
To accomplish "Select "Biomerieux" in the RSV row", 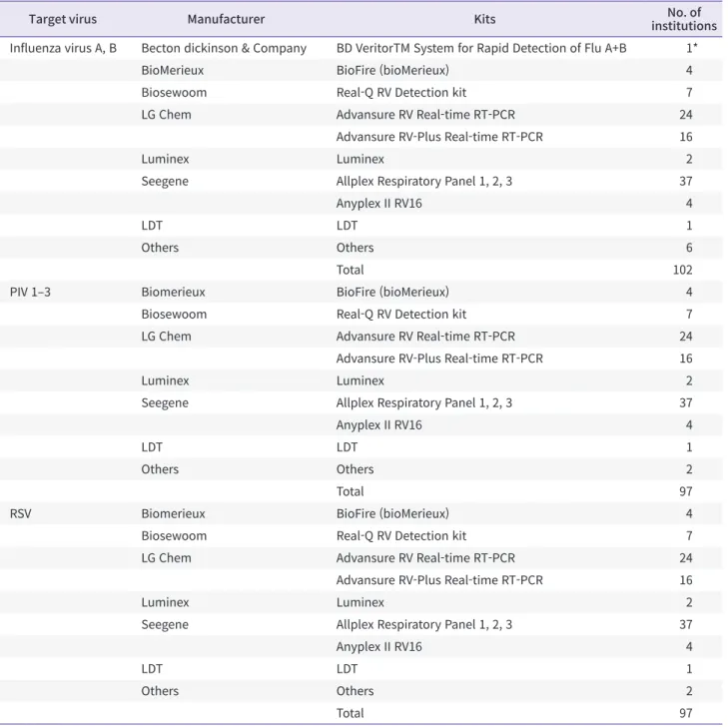I will [173, 514].
